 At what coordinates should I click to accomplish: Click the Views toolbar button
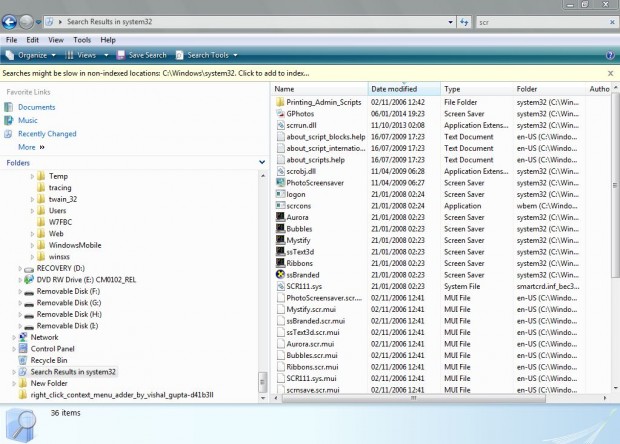click(81, 55)
